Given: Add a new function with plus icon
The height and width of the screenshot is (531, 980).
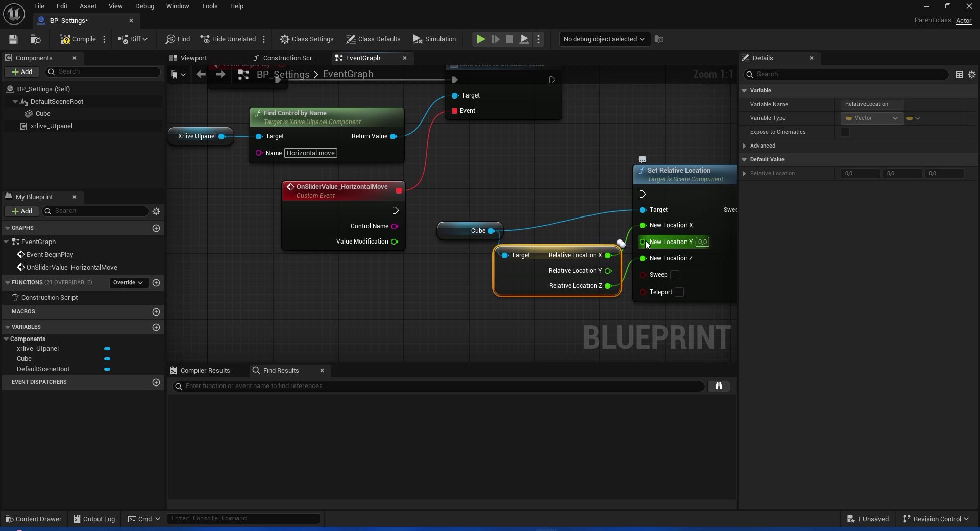Looking at the screenshot, I should pyautogui.click(x=156, y=283).
